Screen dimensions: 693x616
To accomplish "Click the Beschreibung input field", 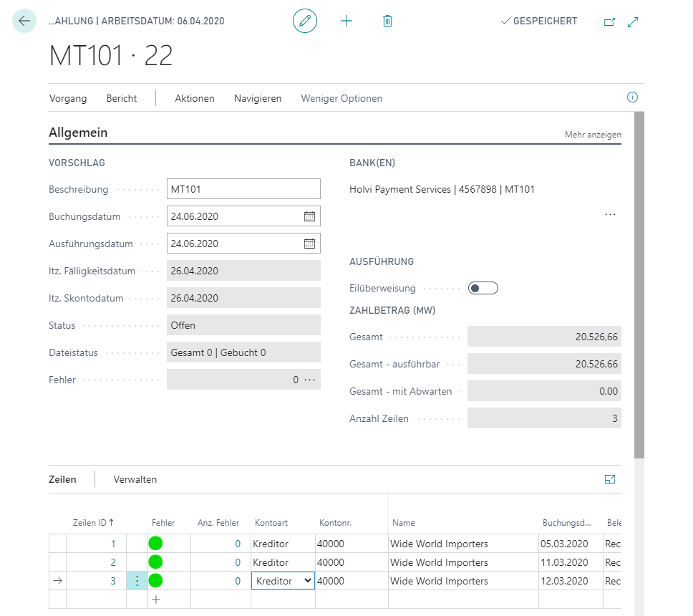I will tap(243, 189).
